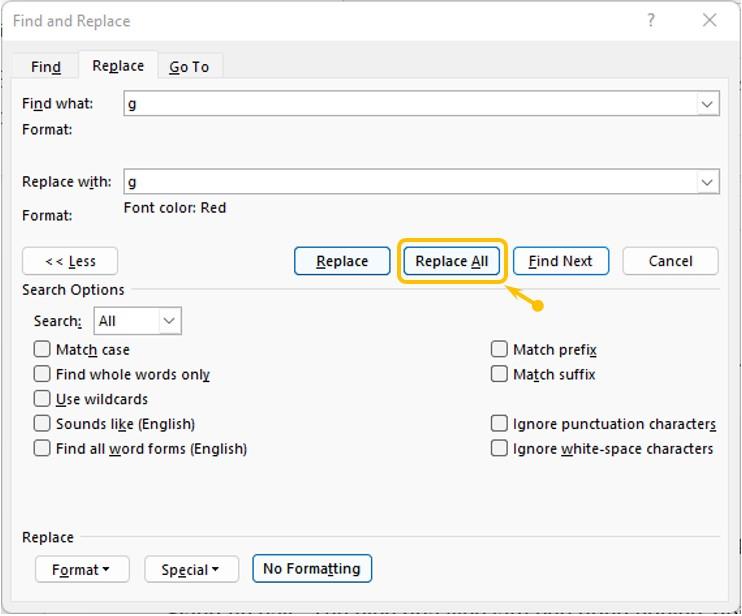The height and width of the screenshot is (616, 742).
Task: Expand the Replace with history dropdown
Action: (x=708, y=182)
